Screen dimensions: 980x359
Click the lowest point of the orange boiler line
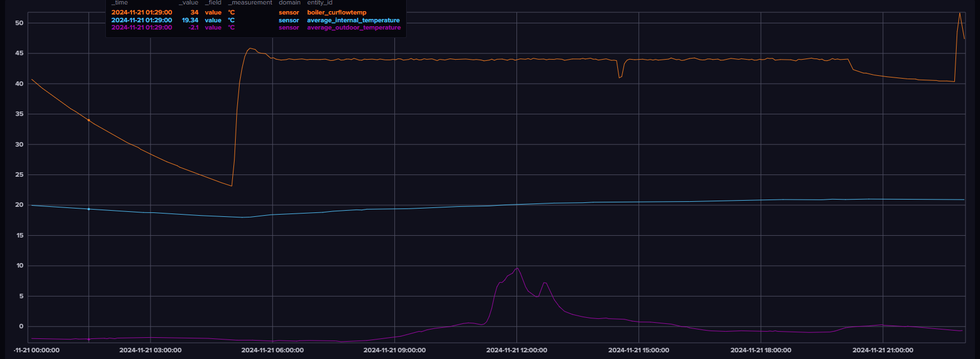click(x=231, y=186)
